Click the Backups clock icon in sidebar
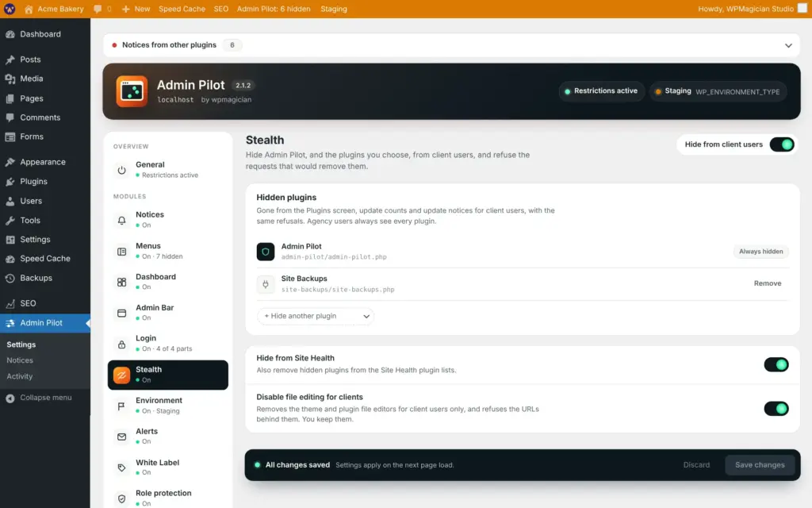 (x=10, y=279)
